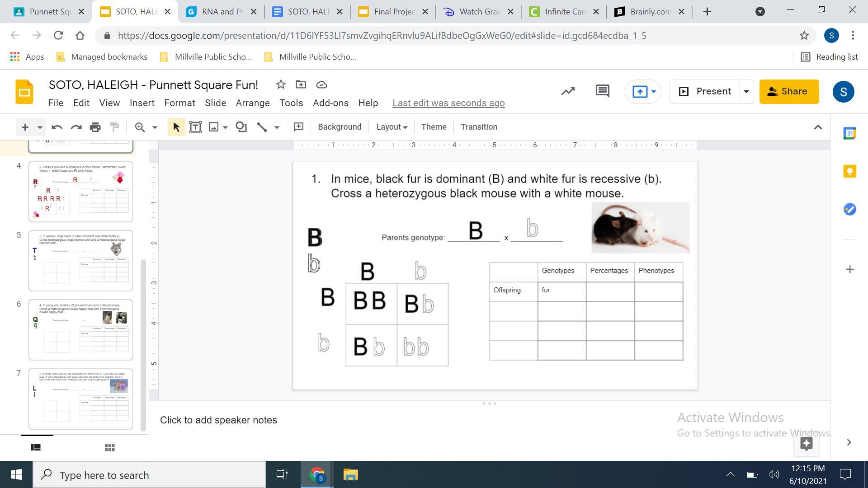Click the Undo icon
This screenshot has width=868, height=488.
[57, 127]
